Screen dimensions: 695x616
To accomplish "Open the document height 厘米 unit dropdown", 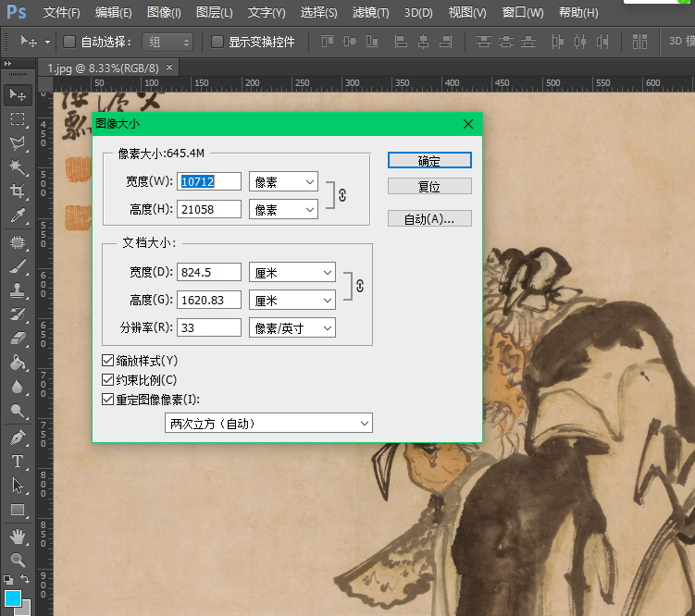I will [292, 300].
